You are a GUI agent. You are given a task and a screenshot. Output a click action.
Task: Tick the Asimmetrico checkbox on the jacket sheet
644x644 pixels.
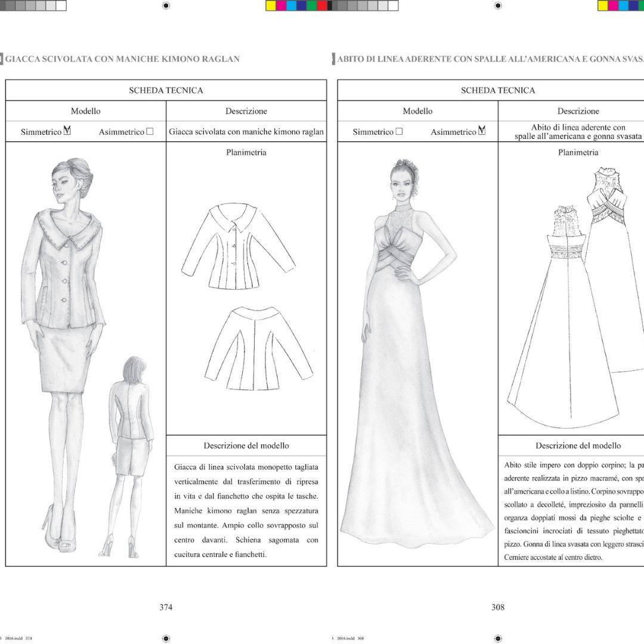coord(150,131)
